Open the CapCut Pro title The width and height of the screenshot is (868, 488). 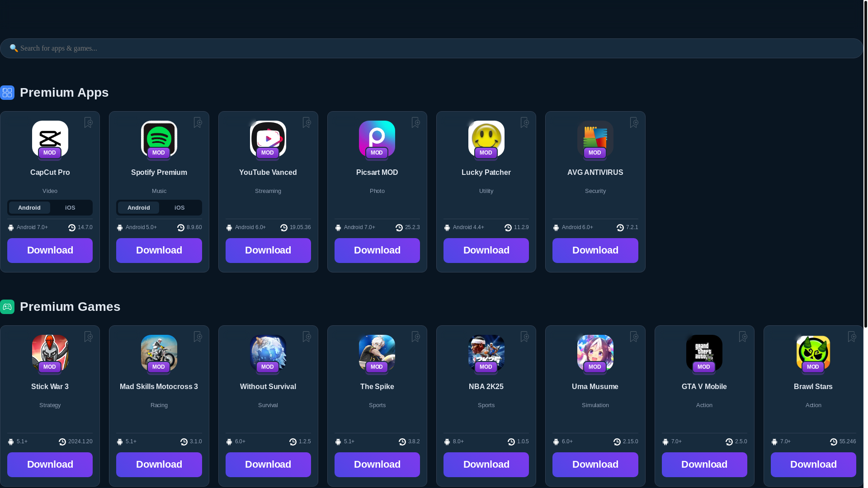pyautogui.click(x=50, y=173)
